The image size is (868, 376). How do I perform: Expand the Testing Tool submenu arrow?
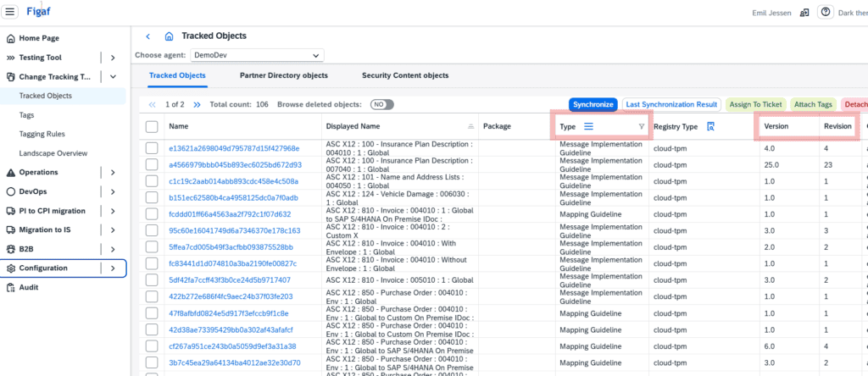pyautogui.click(x=113, y=58)
